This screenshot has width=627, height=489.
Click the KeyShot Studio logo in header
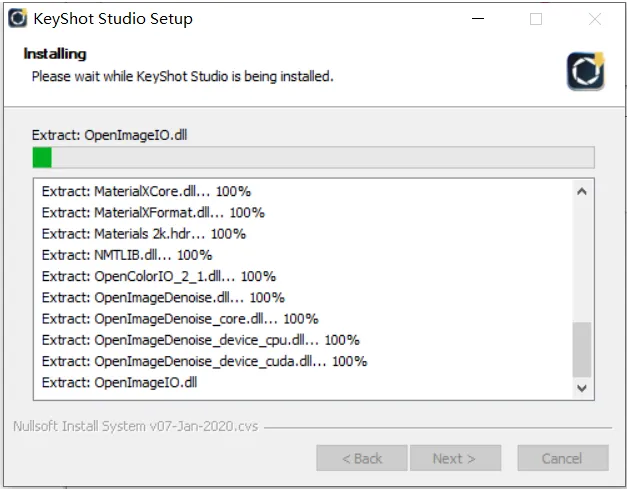coord(585,72)
